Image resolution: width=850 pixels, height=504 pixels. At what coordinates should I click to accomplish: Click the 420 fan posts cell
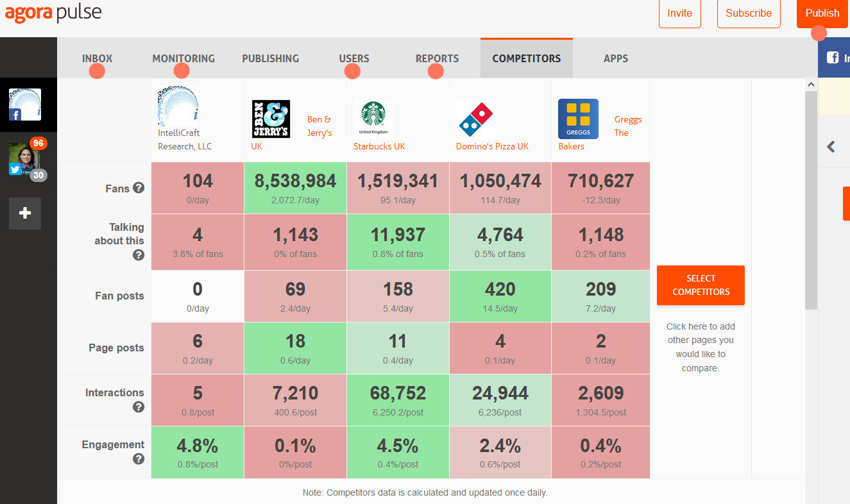click(500, 296)
